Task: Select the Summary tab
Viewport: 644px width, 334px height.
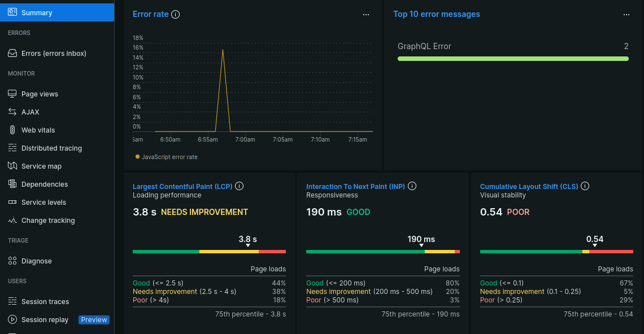Action: click(37, 12)
